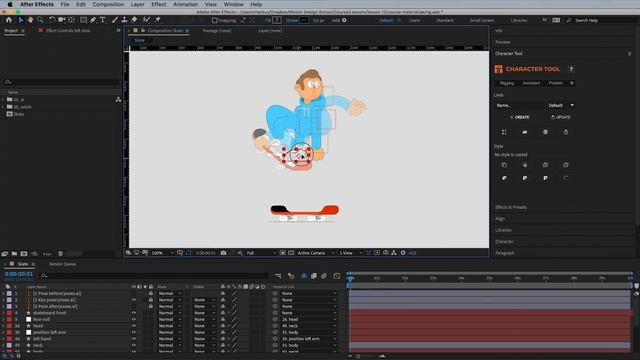Expand the first folder in Project panel
The width and height of the screenshot is (640, 360).
pos(3,99)
